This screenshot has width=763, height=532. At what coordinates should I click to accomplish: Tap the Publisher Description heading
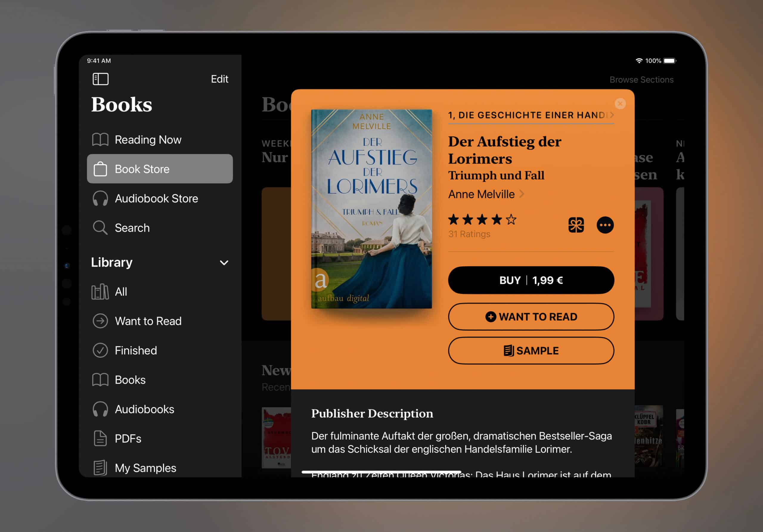click(x=372, y=413)
